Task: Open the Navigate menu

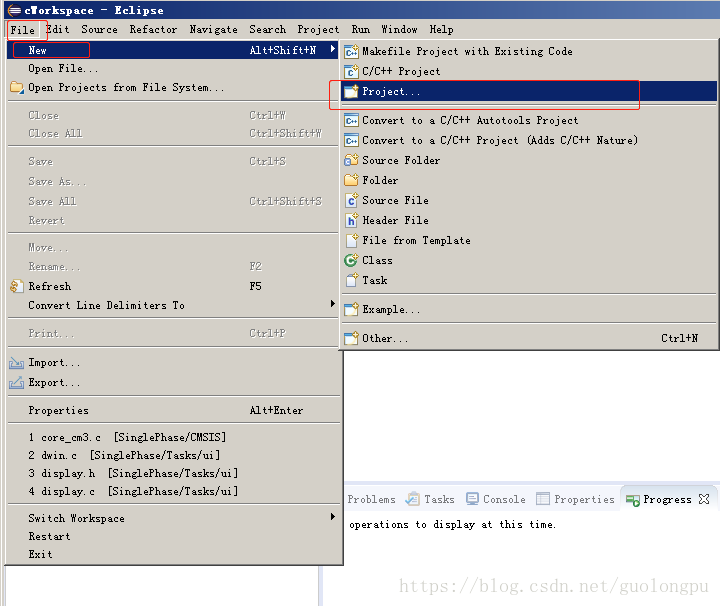Action: click(x=214, y=29)
